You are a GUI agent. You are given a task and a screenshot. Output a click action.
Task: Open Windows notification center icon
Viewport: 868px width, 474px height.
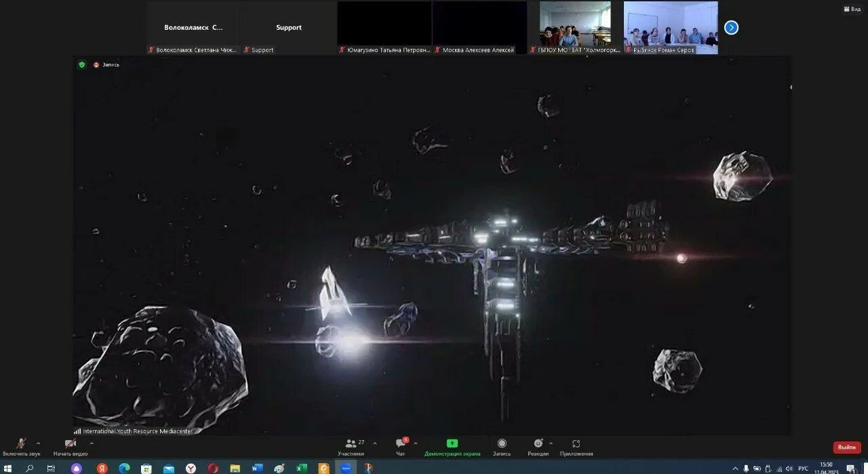(x=851, y=469)
